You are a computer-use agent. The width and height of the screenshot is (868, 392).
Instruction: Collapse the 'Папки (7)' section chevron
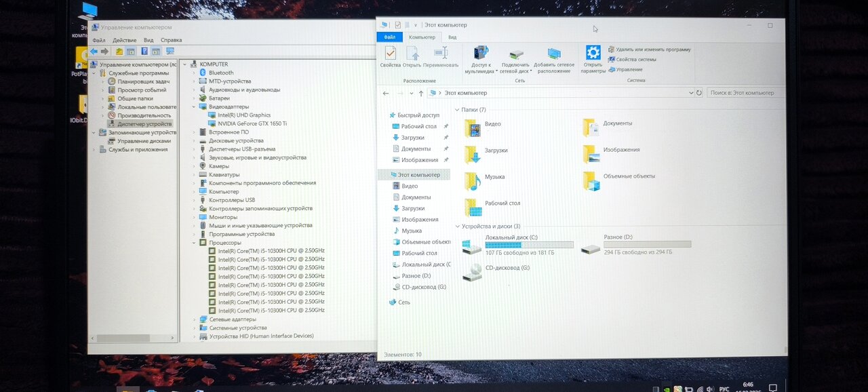tap(457, 110)
